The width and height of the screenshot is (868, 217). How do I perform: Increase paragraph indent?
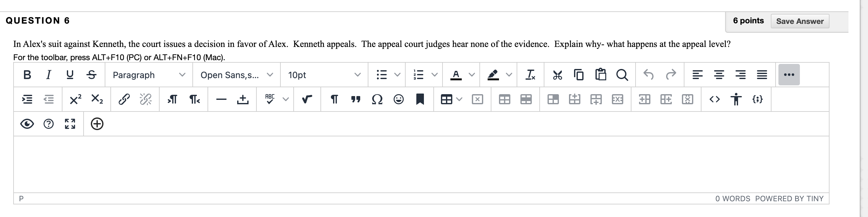coord(27,99)
